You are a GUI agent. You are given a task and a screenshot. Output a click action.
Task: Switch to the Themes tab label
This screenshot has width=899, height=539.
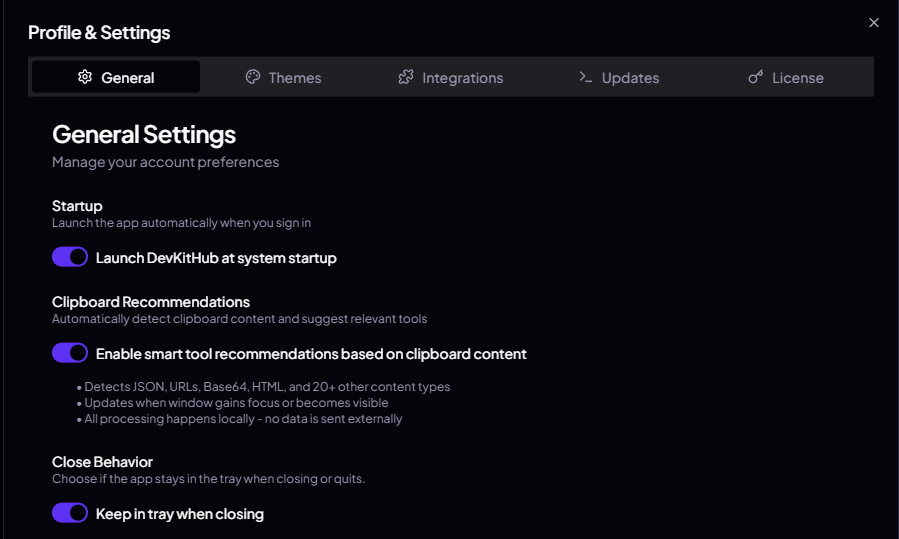click(295, 78)
